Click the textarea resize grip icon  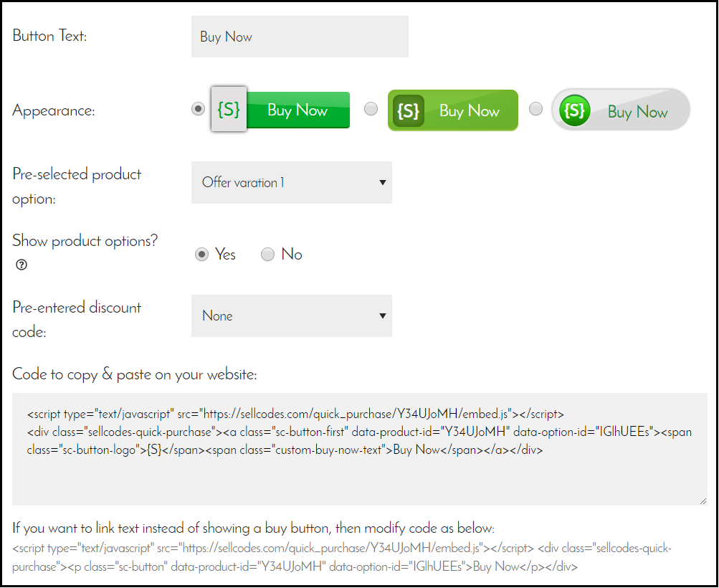coord(703,501)
